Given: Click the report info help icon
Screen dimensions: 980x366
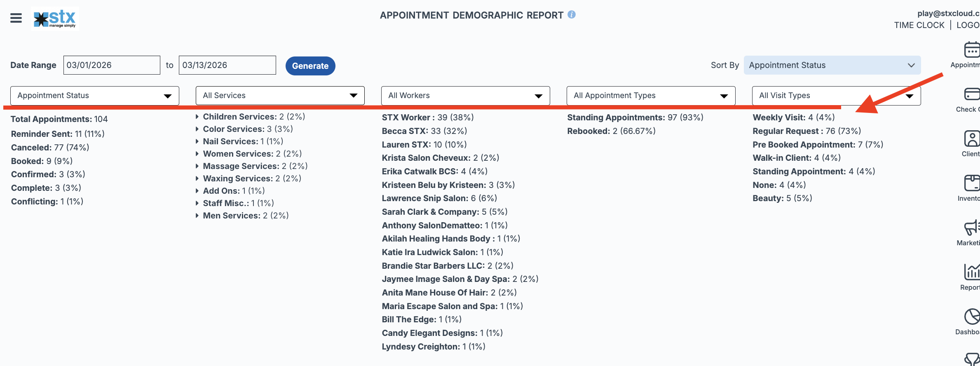Looking at the screenshot, I should [x=572, y=14].
